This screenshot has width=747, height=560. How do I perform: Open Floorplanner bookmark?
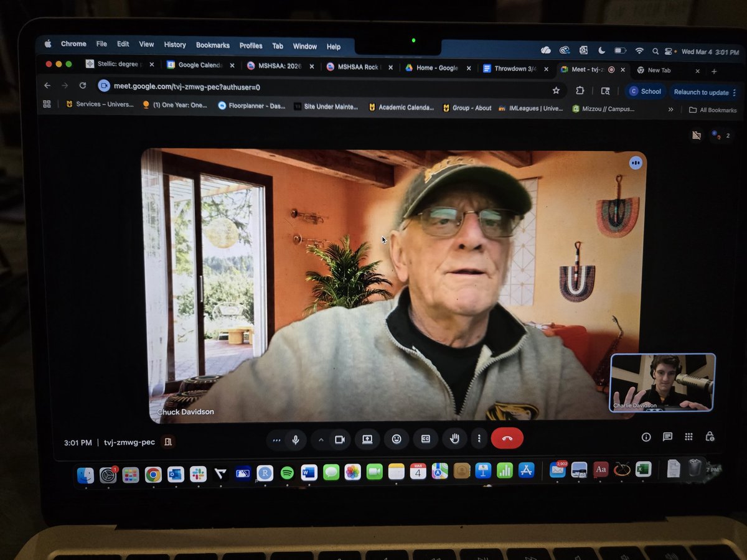(251, 106)
